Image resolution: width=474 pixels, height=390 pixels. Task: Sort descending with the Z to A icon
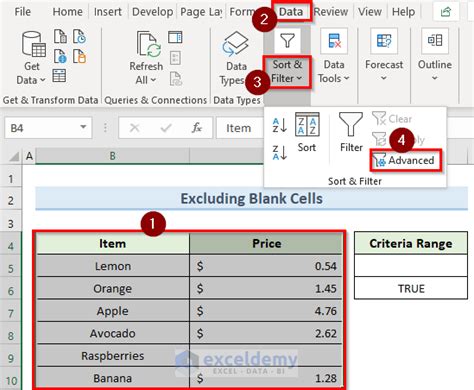click(x=279, y=153)
